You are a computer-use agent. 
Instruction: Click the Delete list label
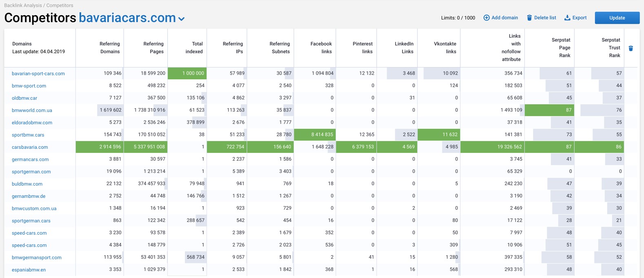click(545, 18)
